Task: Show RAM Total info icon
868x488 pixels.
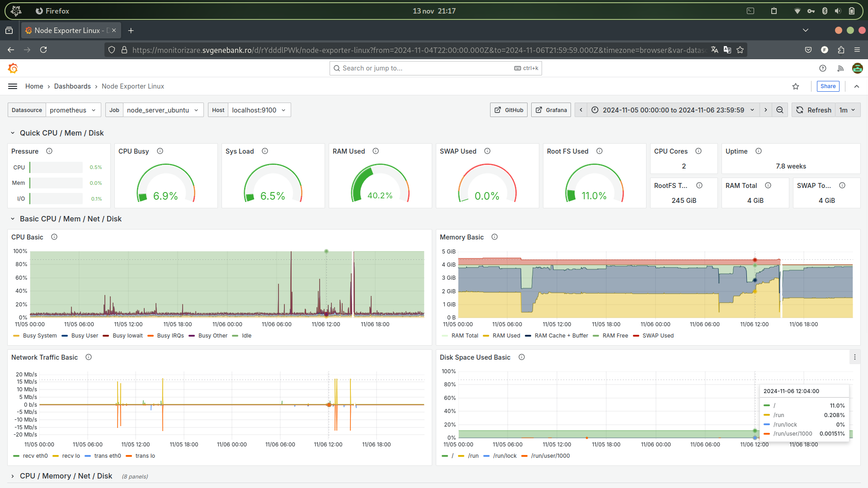Action: click(x=768, y=185)
